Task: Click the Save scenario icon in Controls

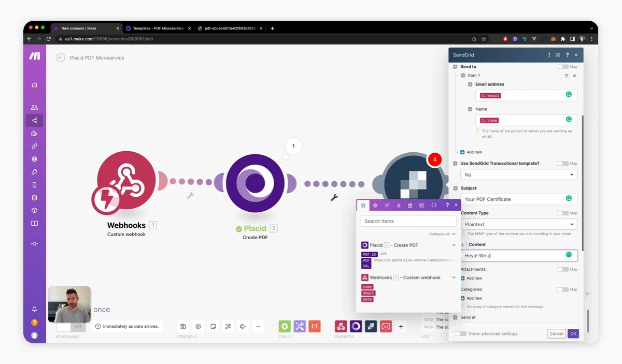Action: 183,327
